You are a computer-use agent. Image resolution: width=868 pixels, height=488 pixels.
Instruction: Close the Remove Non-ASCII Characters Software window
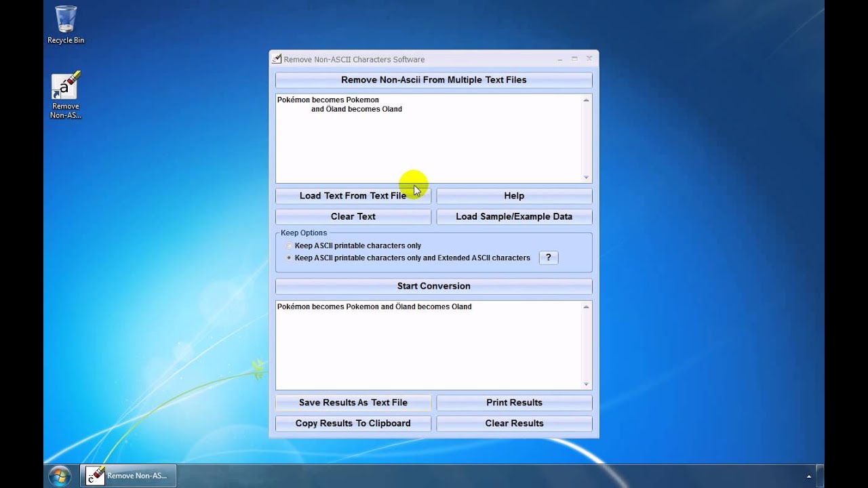point(589,59)
